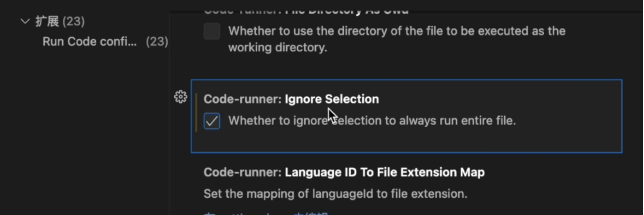This screenshot has width=644, height=215.
Task: Click the (23) count next to 扩展
Action: [73, 21]
